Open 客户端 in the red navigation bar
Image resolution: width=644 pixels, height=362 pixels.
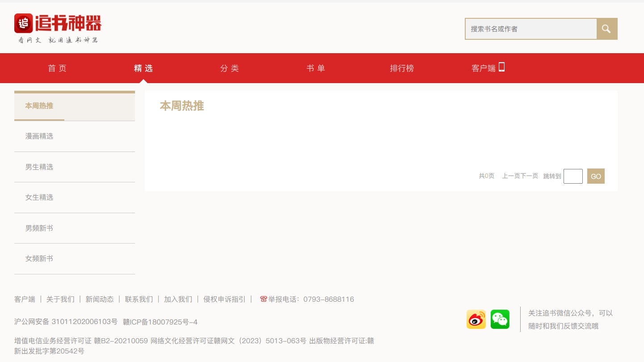484,68
